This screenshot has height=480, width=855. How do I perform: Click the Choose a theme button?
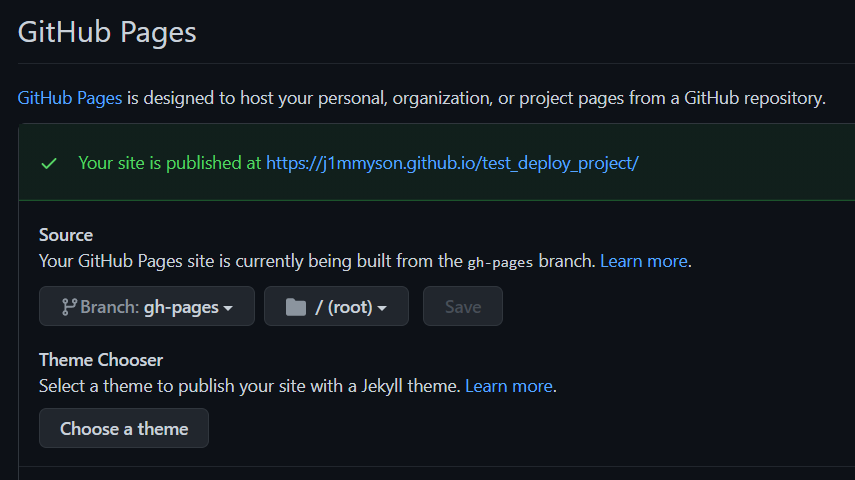coord(124,428)
